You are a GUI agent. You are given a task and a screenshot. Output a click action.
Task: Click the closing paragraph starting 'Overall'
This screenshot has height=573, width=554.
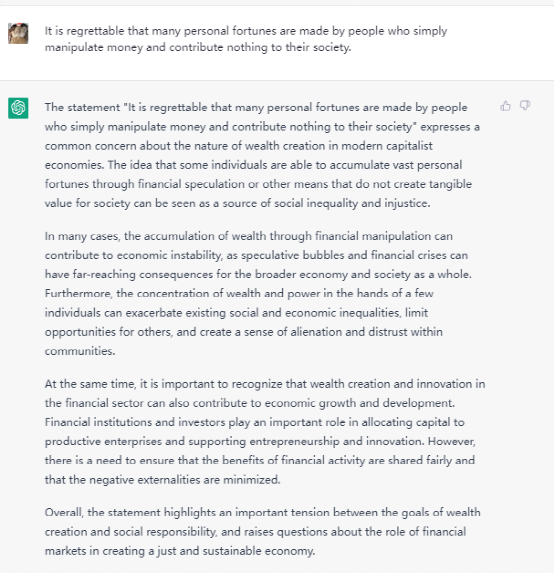click(x=262, y=531)
